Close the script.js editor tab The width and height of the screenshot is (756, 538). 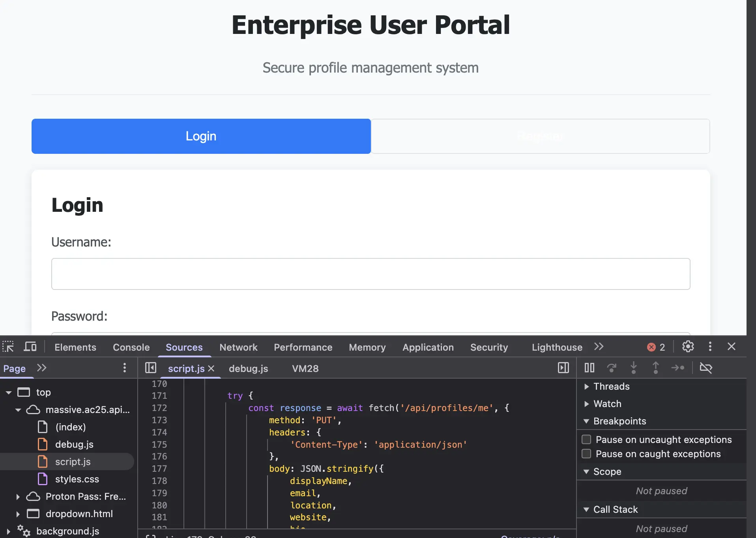point(211,368)
